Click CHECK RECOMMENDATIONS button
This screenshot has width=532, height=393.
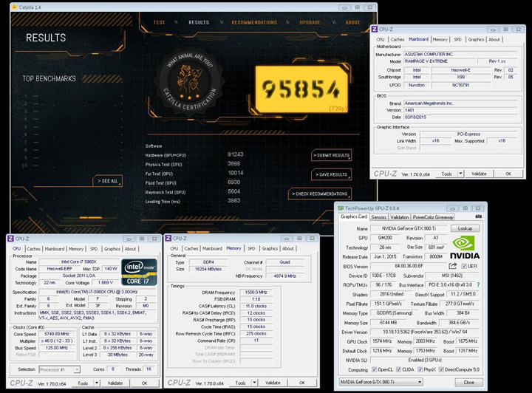pyautogui.click(x=320, y=194)
